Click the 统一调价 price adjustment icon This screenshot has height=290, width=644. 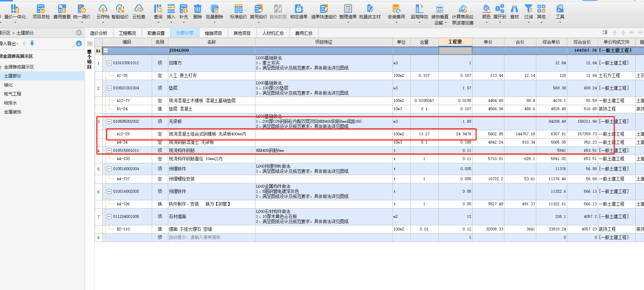[x=81, y=9]
